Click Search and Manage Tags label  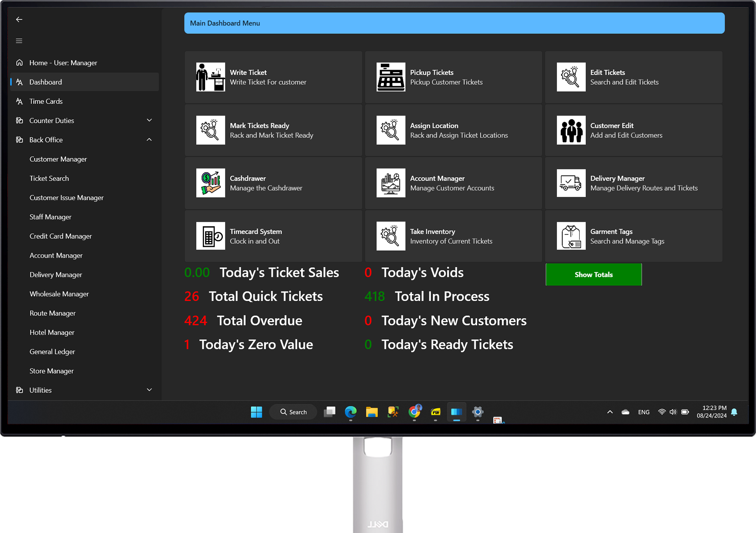pyautogui.click(x=627, y=241)
